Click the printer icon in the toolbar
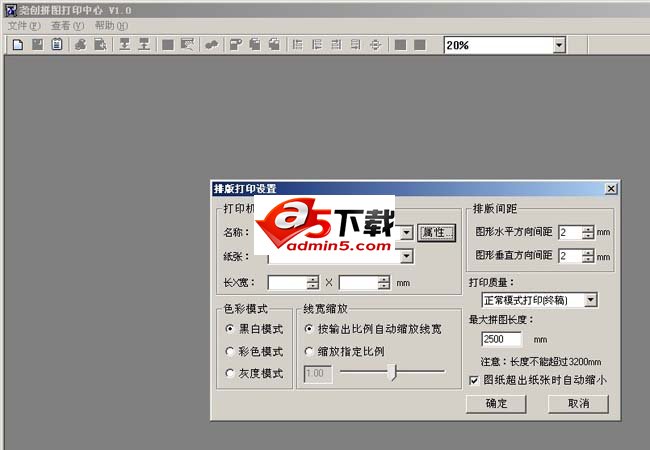This screenshot has height=450, width=650. pos(79,45)
